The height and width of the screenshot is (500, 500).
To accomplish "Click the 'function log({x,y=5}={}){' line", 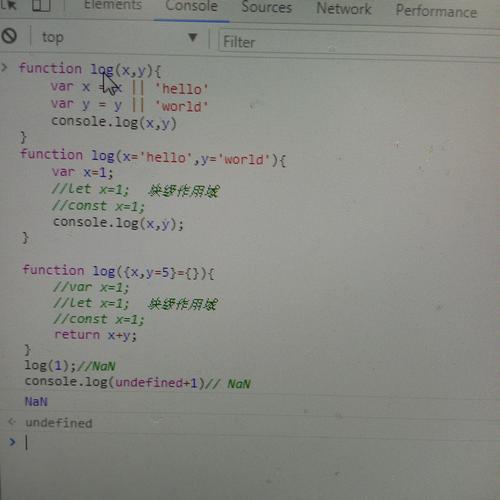I will tap(119, 272).
